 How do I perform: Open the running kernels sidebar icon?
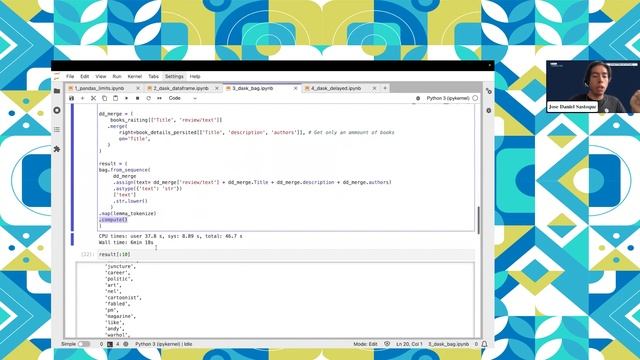pos(57,110)
